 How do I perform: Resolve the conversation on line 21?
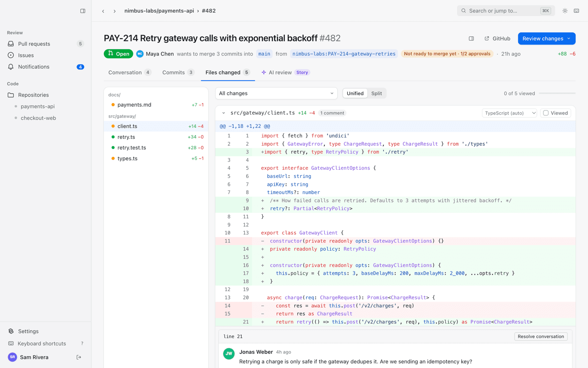[x=541, y=337]
